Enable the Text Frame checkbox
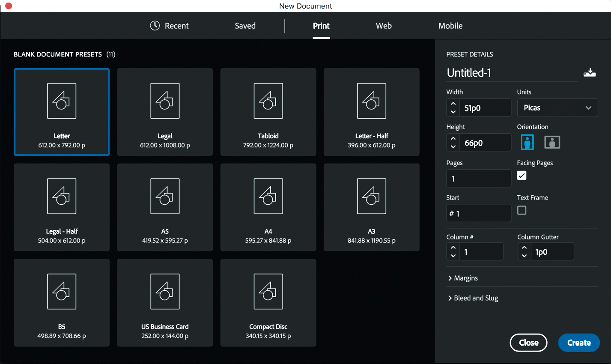The width and height of the screenshot is (611, 364). pyautogui.click(x=522, y=210)
